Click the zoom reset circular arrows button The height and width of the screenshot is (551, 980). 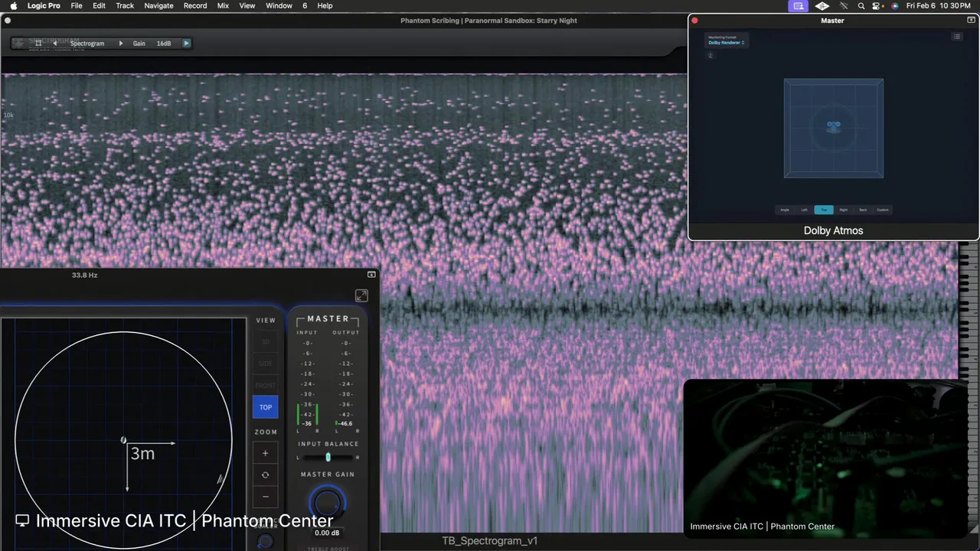[266, 474]
